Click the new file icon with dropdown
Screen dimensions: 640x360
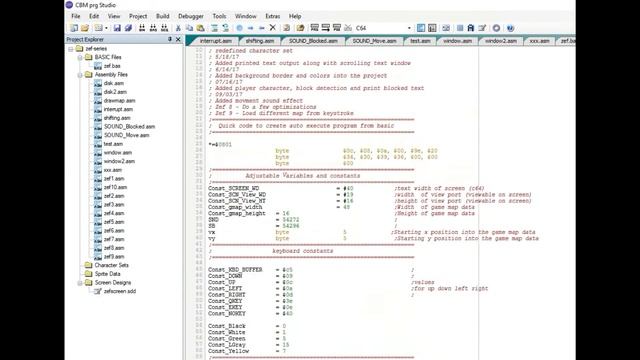[x=98, y=28]
